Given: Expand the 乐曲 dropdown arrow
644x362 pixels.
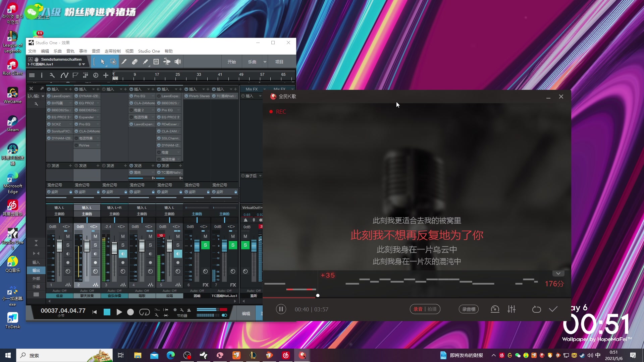Looking at the screenshot, I should pyautogui.click(x=265, y=62).
